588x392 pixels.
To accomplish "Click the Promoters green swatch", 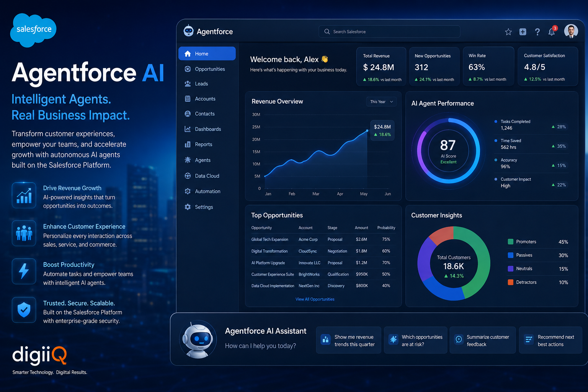I will click(510, 242).
